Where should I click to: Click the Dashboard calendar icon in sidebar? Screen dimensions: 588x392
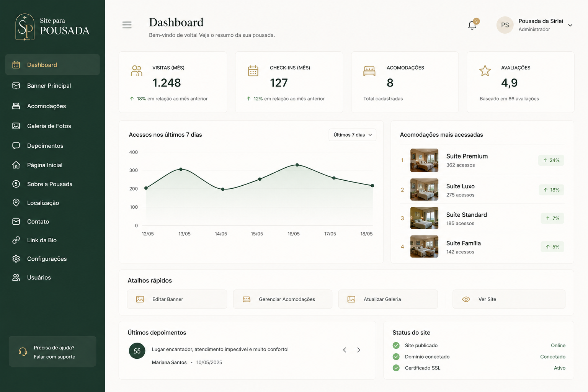pos(16,65)
